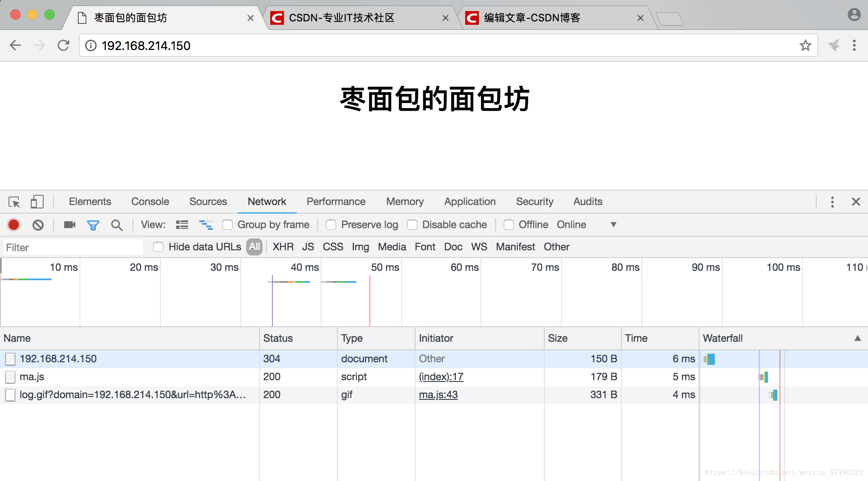
Task: Use large request rows view
Action: (x=182, y=225)
